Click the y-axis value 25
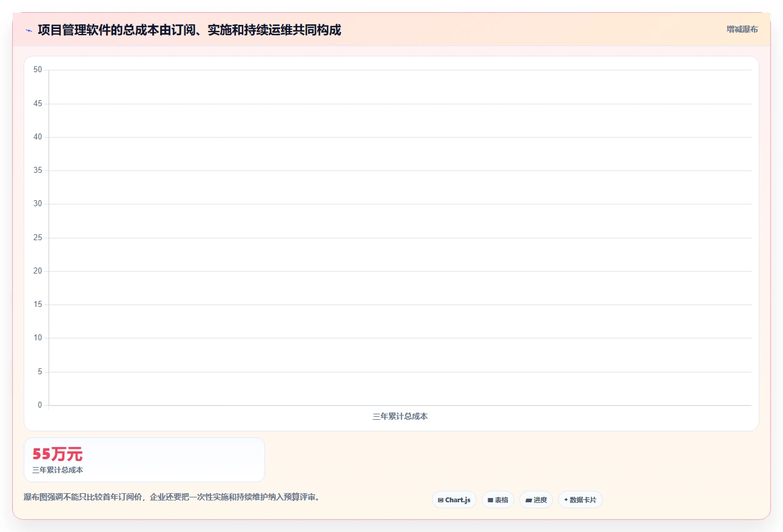Image resolution: width=783 pixels, height=532 pixels. tap(38, 238)
